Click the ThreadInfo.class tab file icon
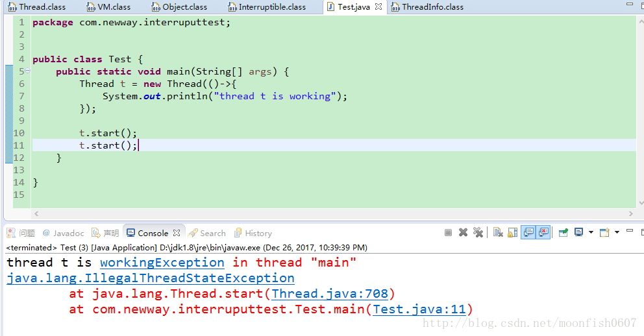 point(395,7)
